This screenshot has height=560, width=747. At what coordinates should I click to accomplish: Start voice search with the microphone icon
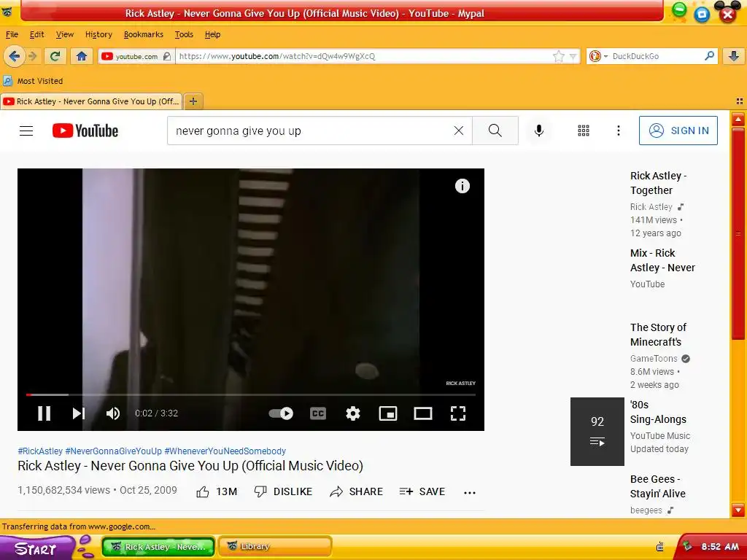(539, 131)
